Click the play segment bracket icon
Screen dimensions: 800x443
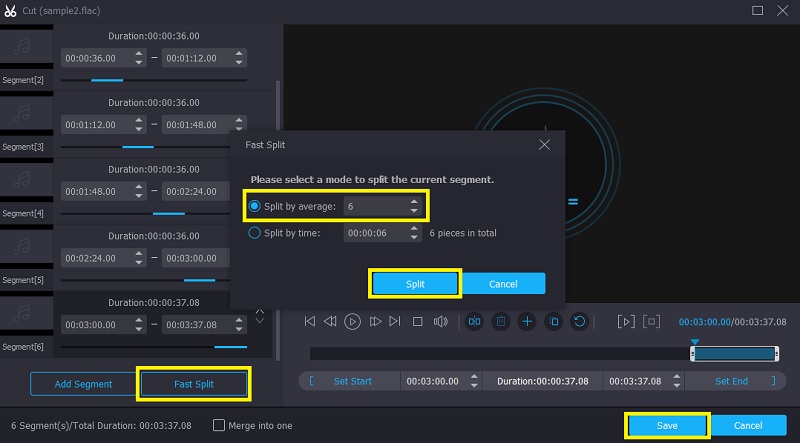coord(625,322)
